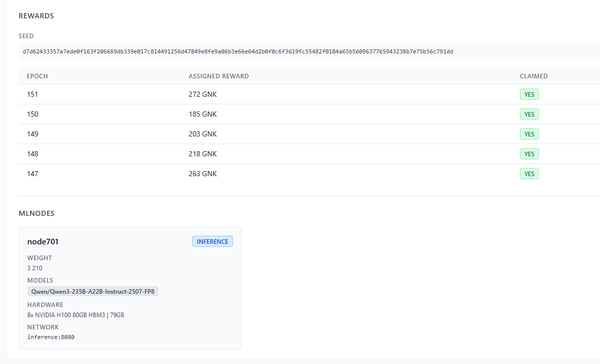The image size is (600, 364).
Task: Select the inference:8080 network address
Action: pyautogui.click(x=50, y=337)
